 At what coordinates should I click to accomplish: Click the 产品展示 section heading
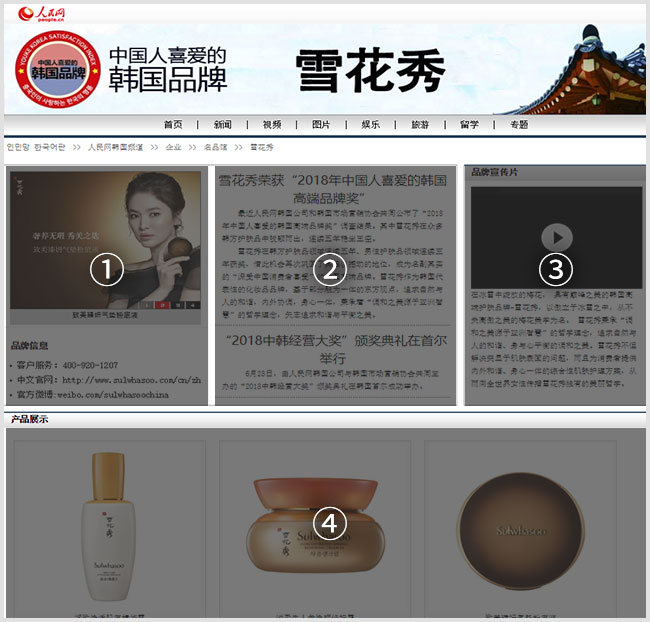pyautogui.click(x=29, y=419)
